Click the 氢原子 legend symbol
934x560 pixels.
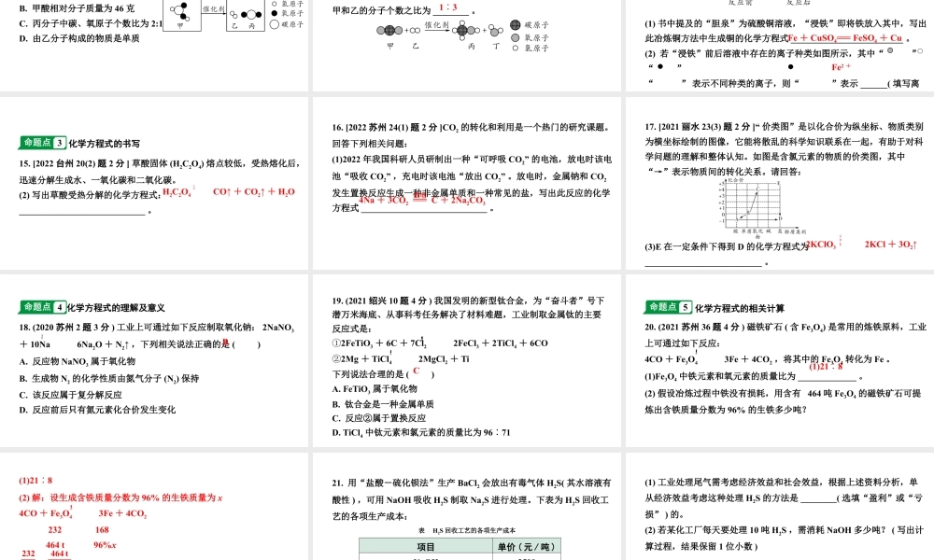tap(514, 47)
